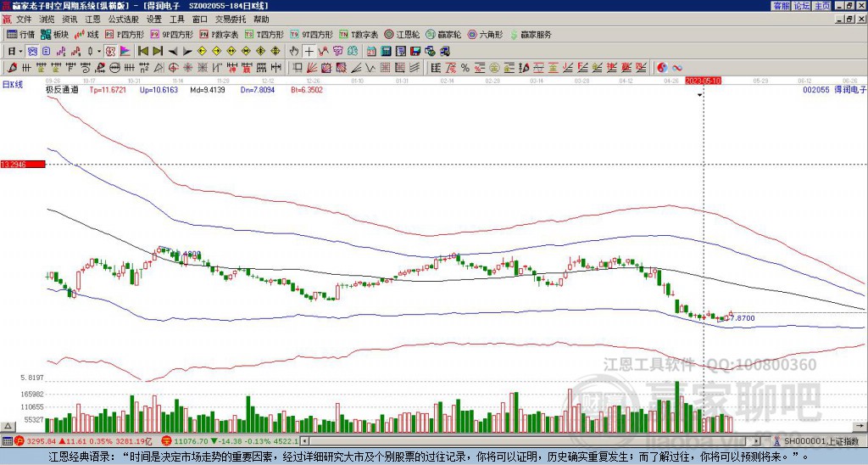Open the 浏览 menu
The height and width of the screenshot is (465, 868).
click(x=47, y=20)
